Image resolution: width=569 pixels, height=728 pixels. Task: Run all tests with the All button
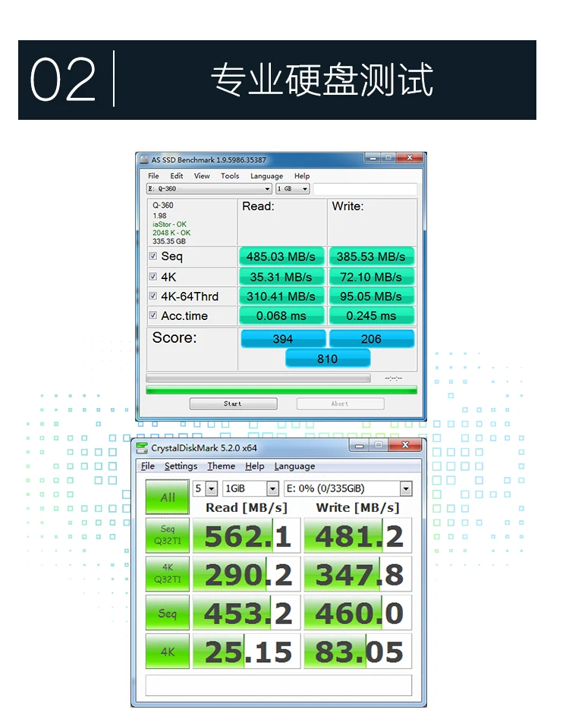click(x=167, y=497)
